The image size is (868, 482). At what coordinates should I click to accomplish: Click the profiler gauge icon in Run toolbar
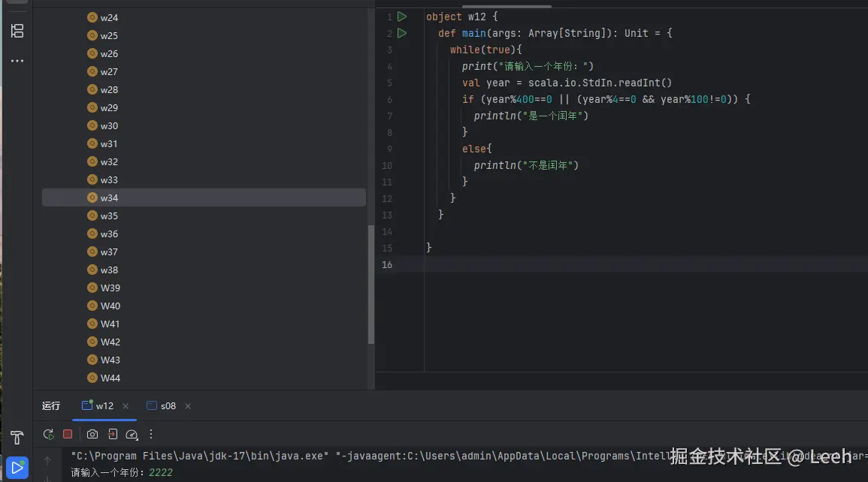[x=132, y=435]
